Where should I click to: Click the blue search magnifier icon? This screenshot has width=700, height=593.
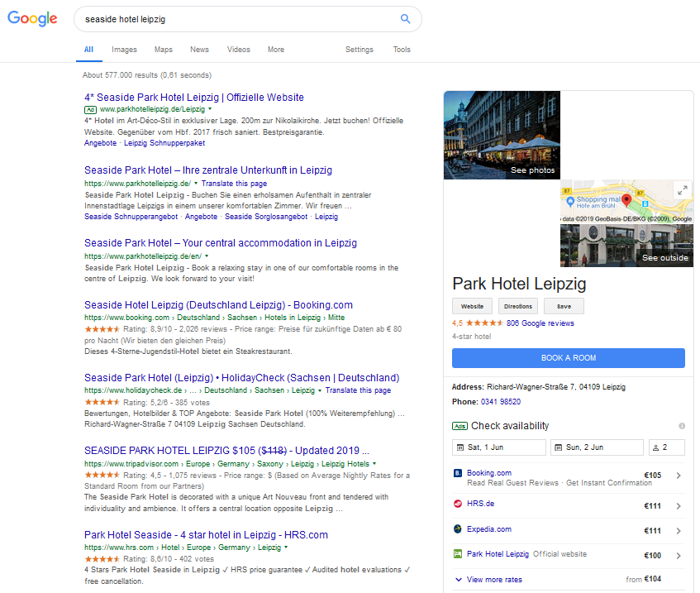405,18
